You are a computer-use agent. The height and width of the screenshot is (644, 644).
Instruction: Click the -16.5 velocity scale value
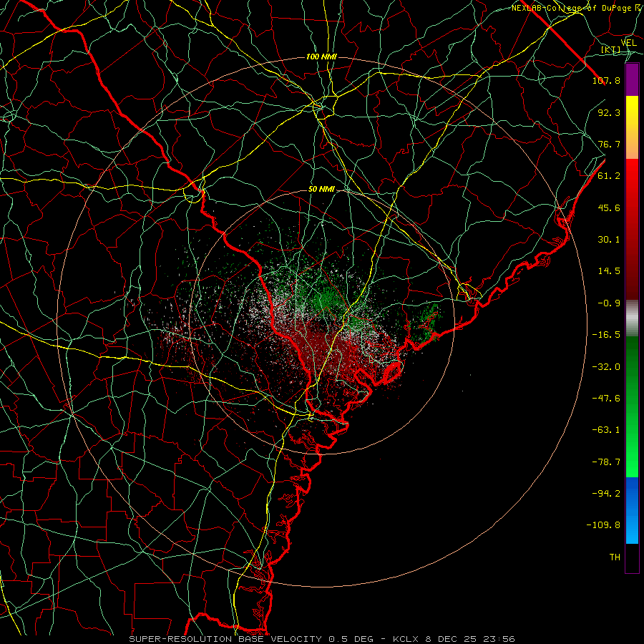click(x=606, y=335)
